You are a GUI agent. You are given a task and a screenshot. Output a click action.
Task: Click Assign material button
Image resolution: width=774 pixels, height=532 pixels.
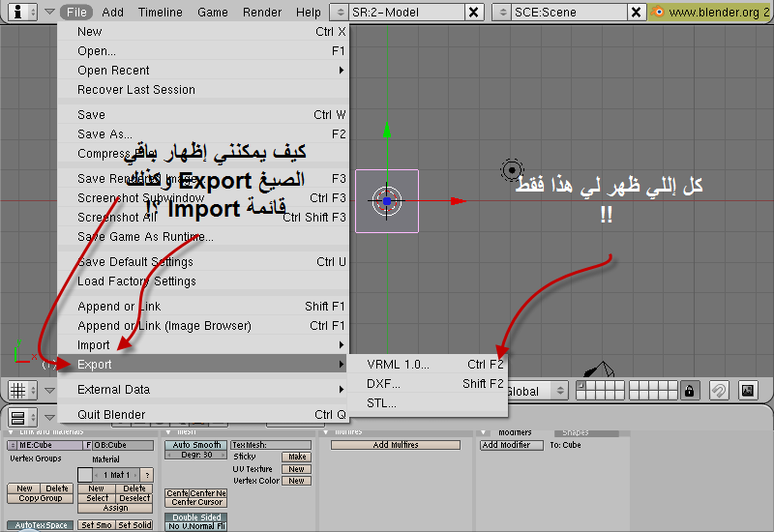tap(115, 508)
